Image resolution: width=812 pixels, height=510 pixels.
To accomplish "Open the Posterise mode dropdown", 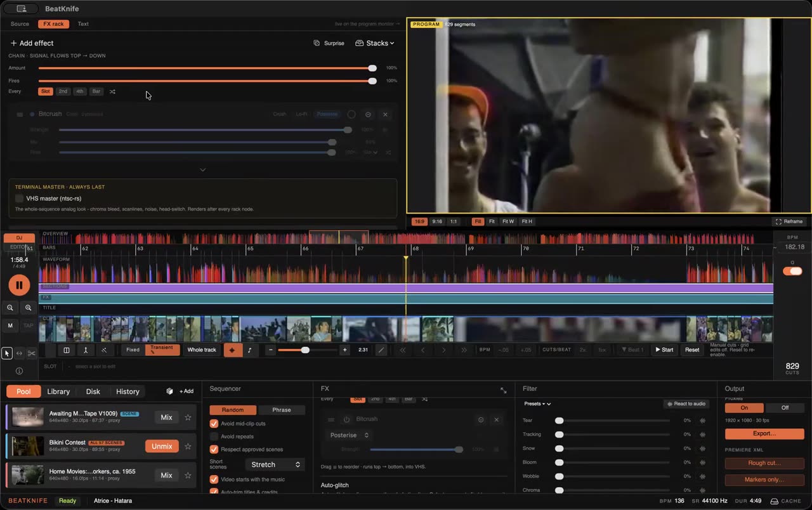I will 349,435.
